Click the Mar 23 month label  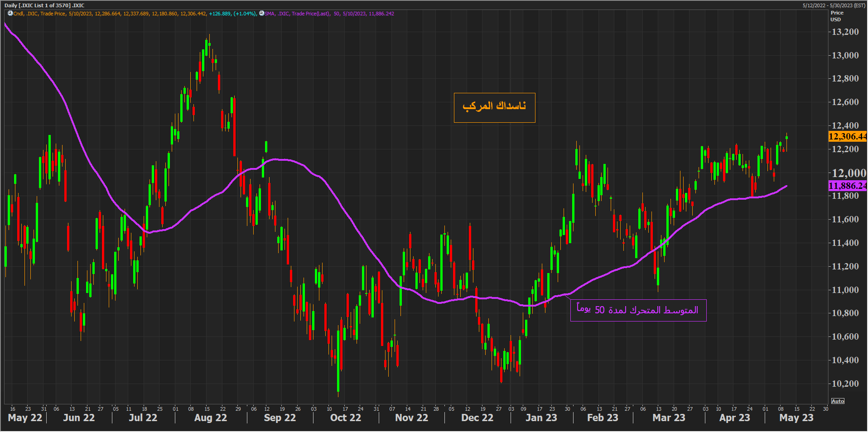pyautogui.click(x=669, y=418)
